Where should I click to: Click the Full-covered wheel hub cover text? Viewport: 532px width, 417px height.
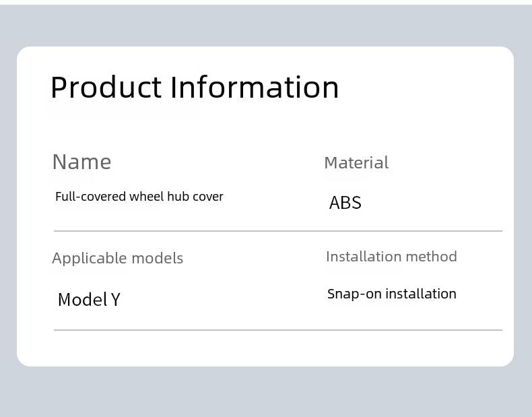tap(139, 197)
